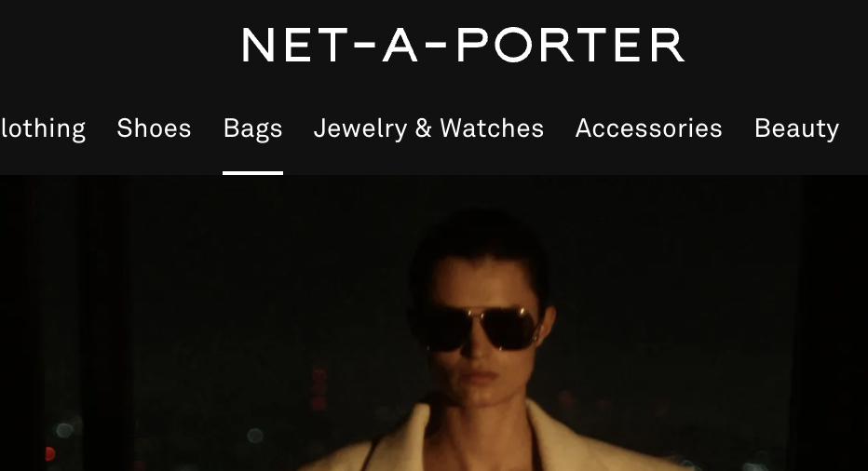Click the red bokeh light in banner

(x=49, y=454)
